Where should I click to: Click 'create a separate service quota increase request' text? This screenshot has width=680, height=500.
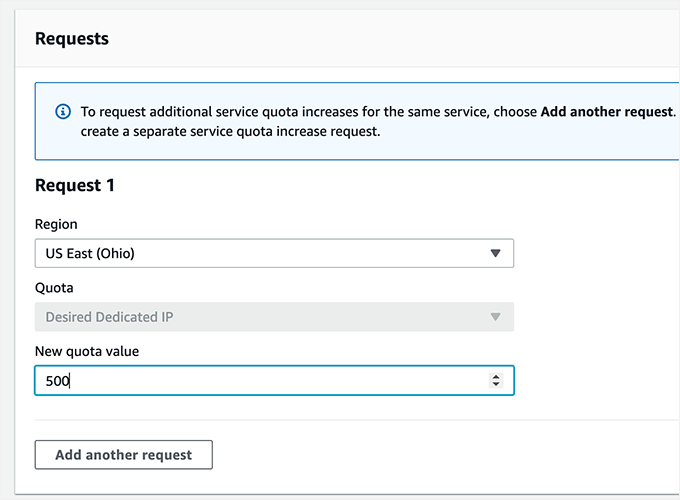(230, 131)
